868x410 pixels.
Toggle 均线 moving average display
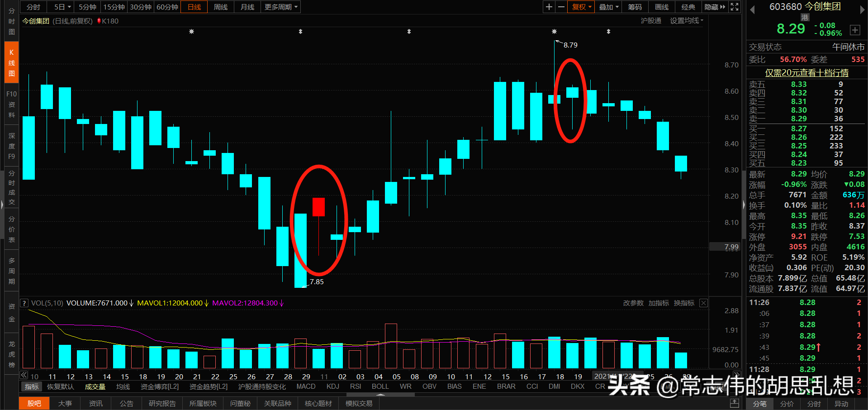123,386
